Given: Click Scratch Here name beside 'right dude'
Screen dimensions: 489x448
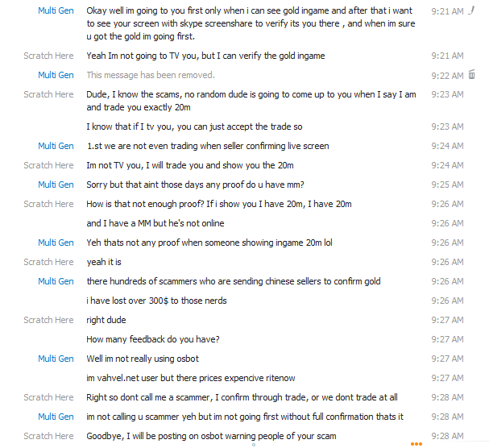Looking at the screenshot, I should [48, 320].
